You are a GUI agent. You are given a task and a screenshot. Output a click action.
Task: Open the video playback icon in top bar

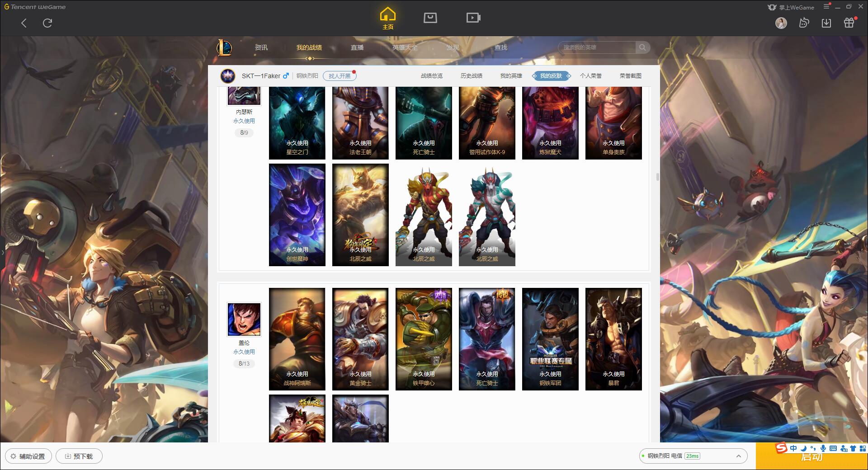[473, 18]
